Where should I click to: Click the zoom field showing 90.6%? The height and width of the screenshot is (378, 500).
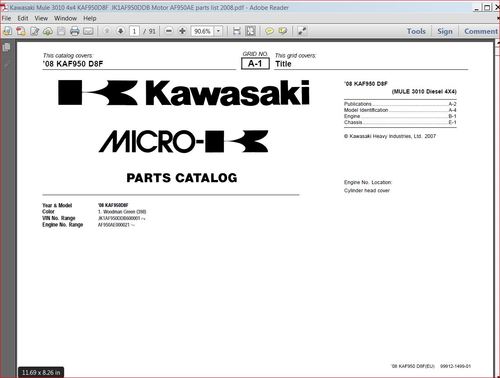point(202,31)
